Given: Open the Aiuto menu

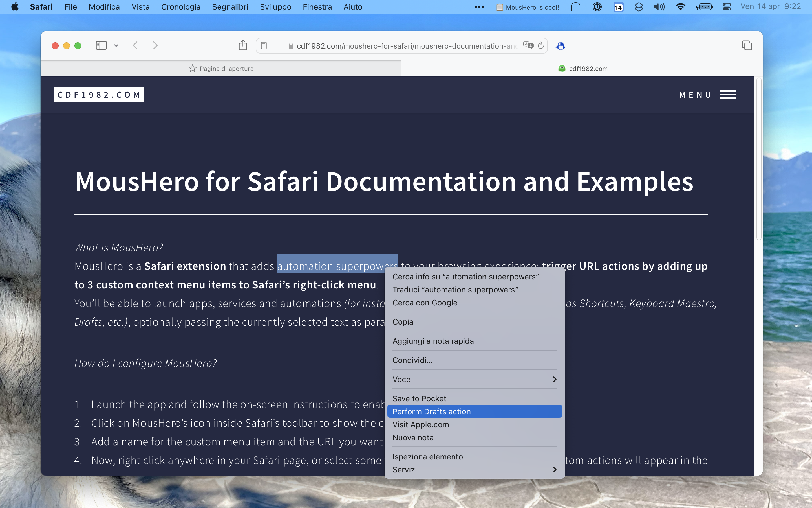Looking at the screenshot, I should tap(353, 7).
